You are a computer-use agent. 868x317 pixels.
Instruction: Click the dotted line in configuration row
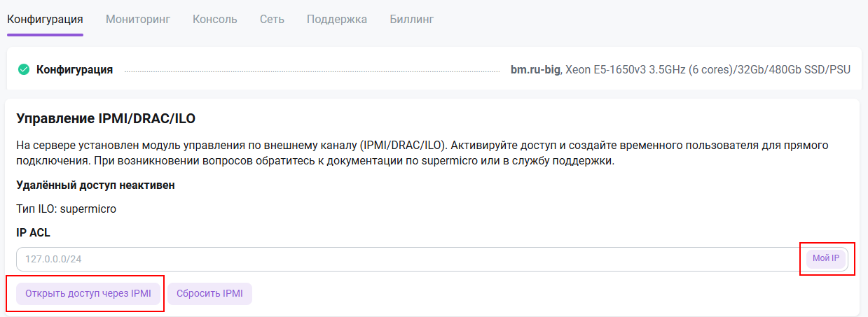(312, 70)
